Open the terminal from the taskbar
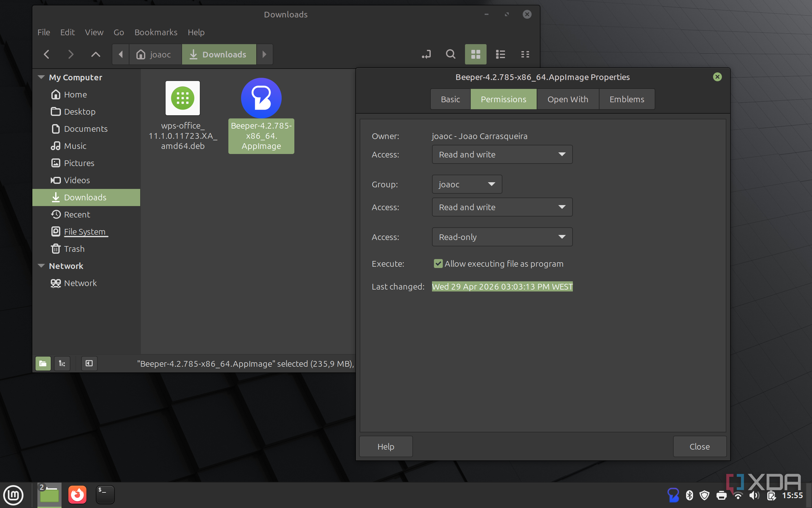Image resolution: width=812 pixels, height=508 pixels. (105, 495)
